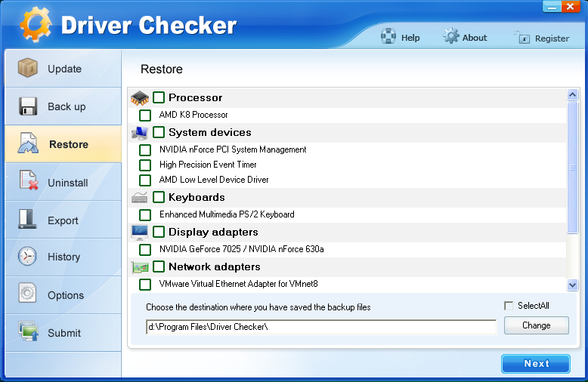The width and height of the screenshot is (588, 382).
Task: Click the Options gear icon
Action: (27, 293)
